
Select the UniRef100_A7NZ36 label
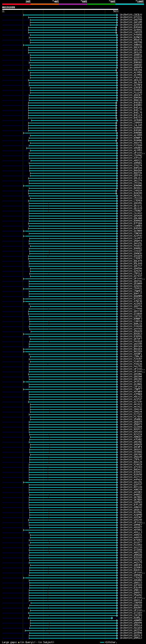[x=131, y=301]
